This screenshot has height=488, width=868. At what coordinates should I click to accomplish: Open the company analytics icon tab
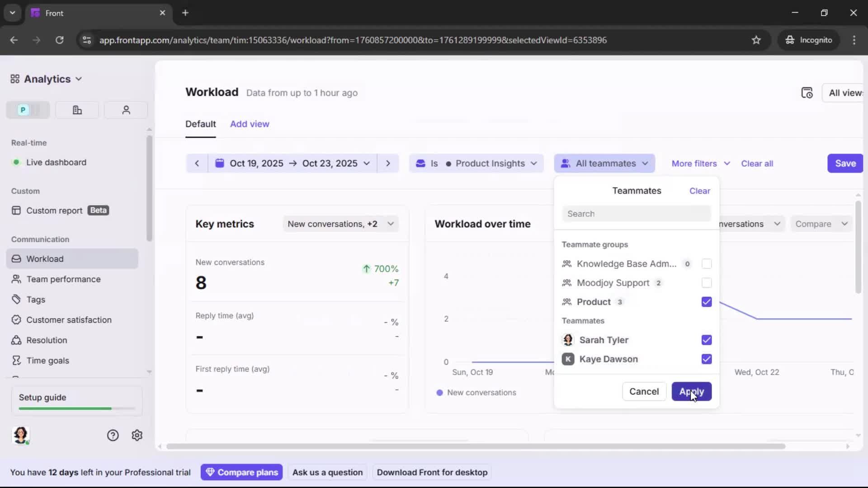(x=77, y=110)
